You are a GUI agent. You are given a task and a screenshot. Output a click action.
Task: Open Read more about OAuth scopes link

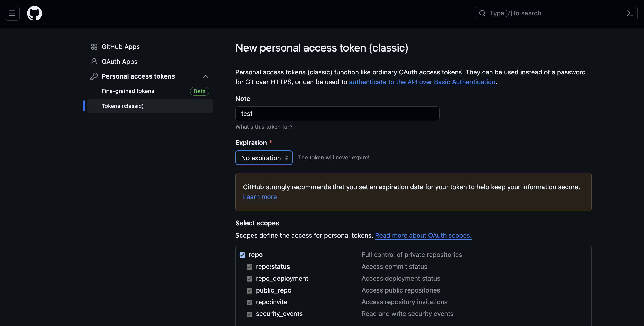click(x=423, y=235)
